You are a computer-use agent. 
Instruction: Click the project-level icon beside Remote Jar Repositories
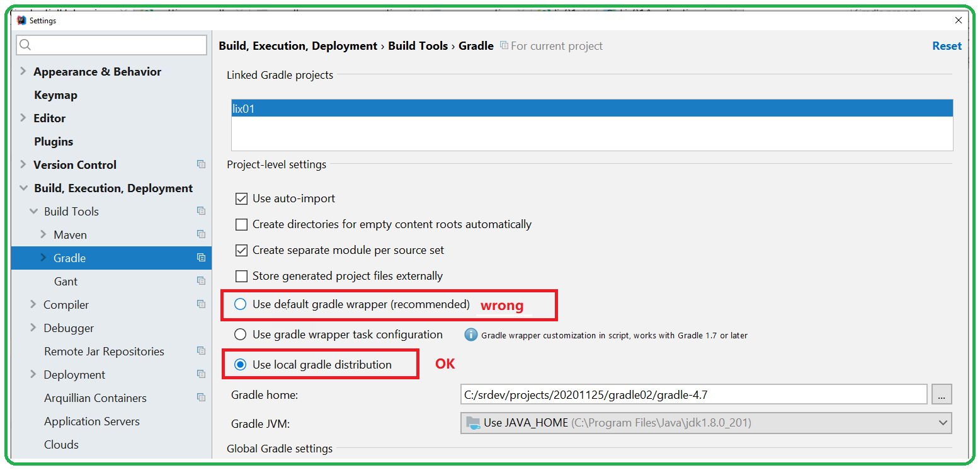201,351
